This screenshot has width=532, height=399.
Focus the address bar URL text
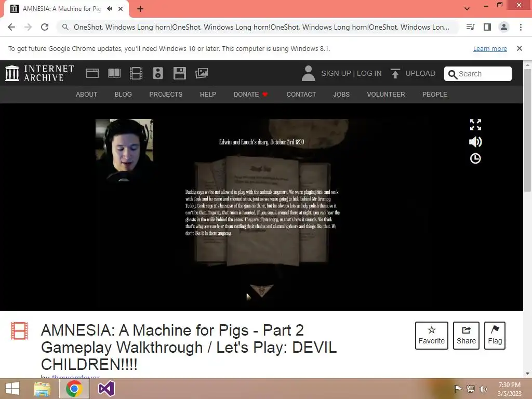click(x=261, y=27)
